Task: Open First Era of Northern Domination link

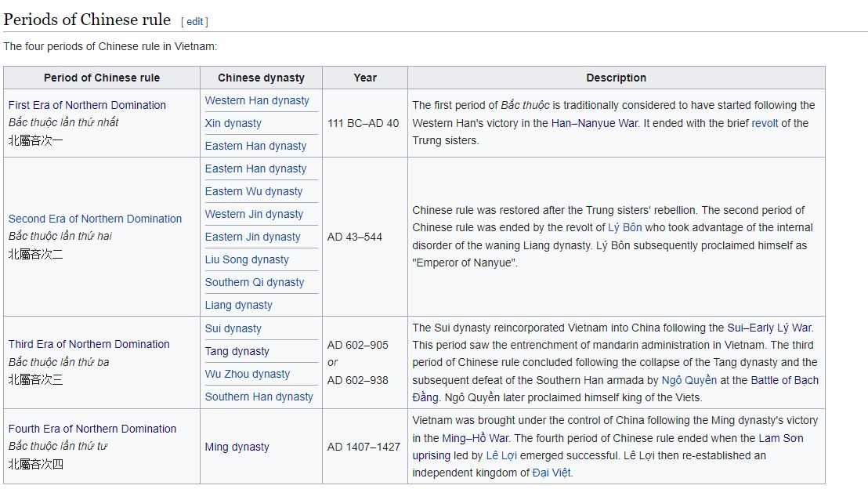Action: [x=87, y=105]
